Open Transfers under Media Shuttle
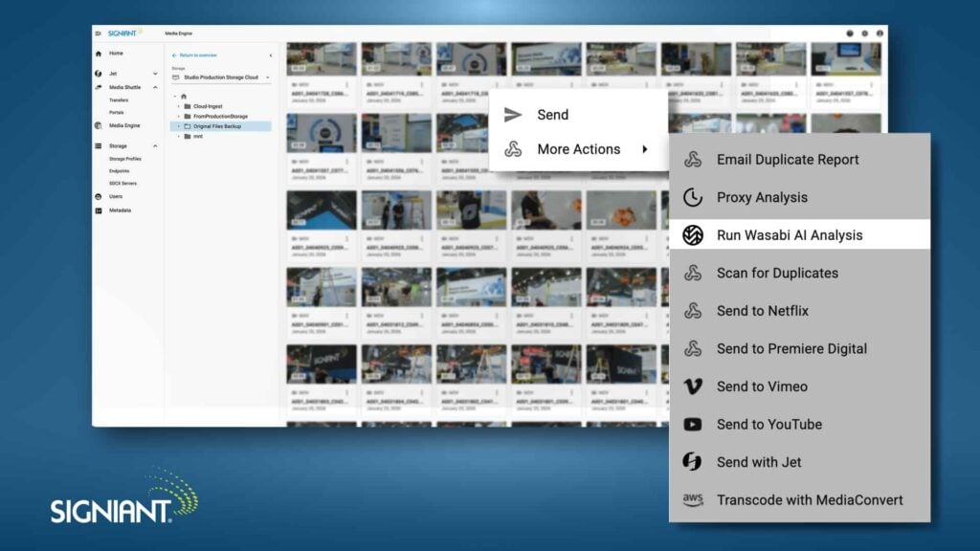980x551 pixels. (118, 99)
